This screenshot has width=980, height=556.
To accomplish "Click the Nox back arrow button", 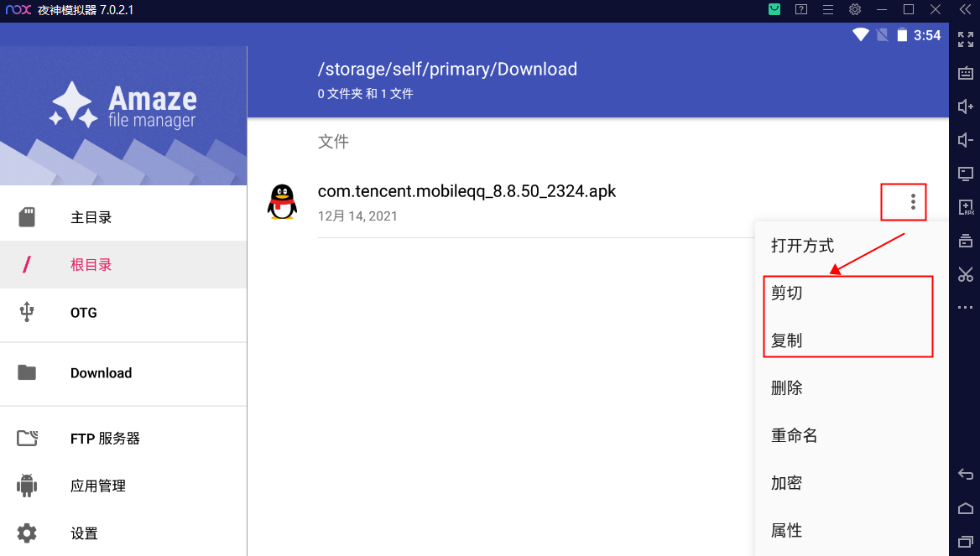I will pyautogui.click(x=965, y=474).
